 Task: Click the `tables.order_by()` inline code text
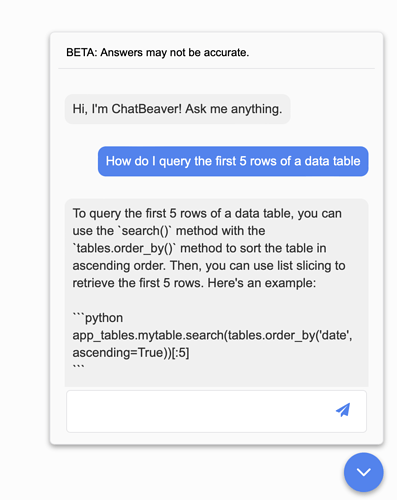pyautogui.click(x=124, y=248)
